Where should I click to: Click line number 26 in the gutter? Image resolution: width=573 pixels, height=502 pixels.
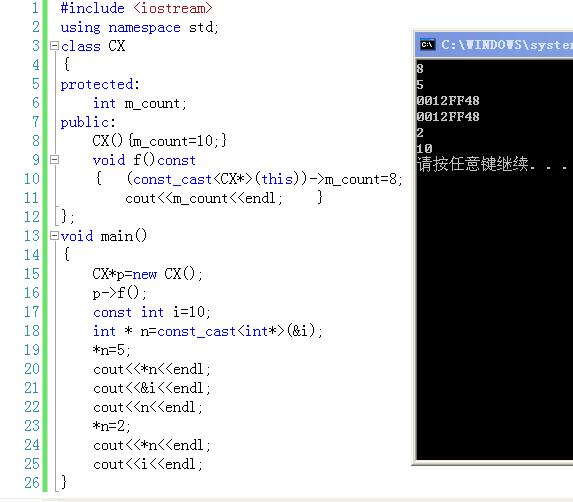pyautogui.click(x=32, y=483)
